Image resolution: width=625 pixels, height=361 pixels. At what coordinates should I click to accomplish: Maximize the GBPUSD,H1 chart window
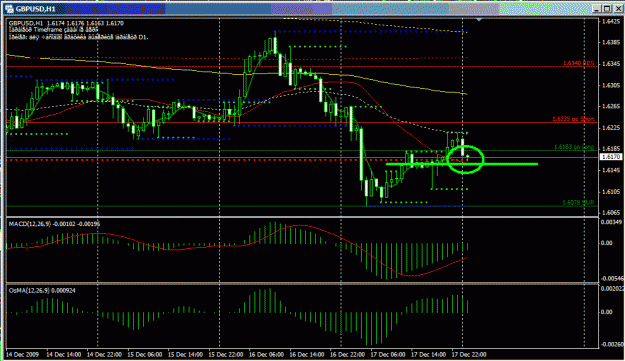click(607, 9)
